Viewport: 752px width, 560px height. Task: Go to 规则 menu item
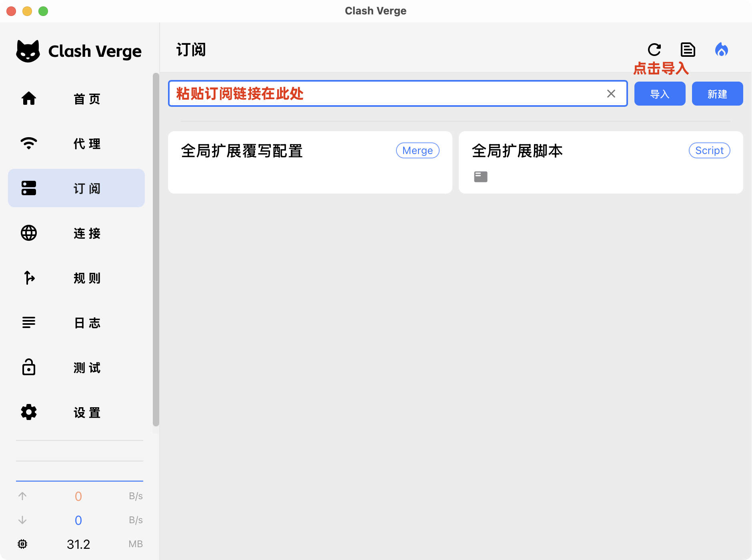pos(76,278)
